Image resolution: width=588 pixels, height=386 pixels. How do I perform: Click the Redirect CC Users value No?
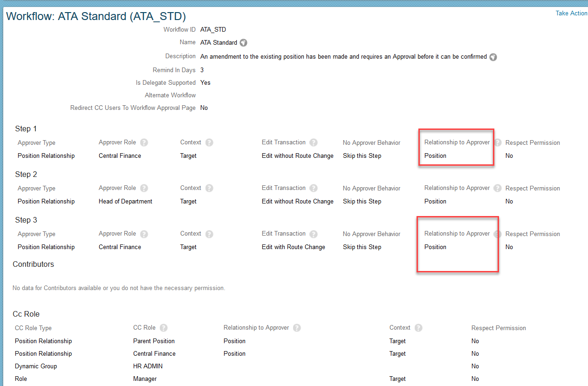pyautogui.click(x=204, y=108)
